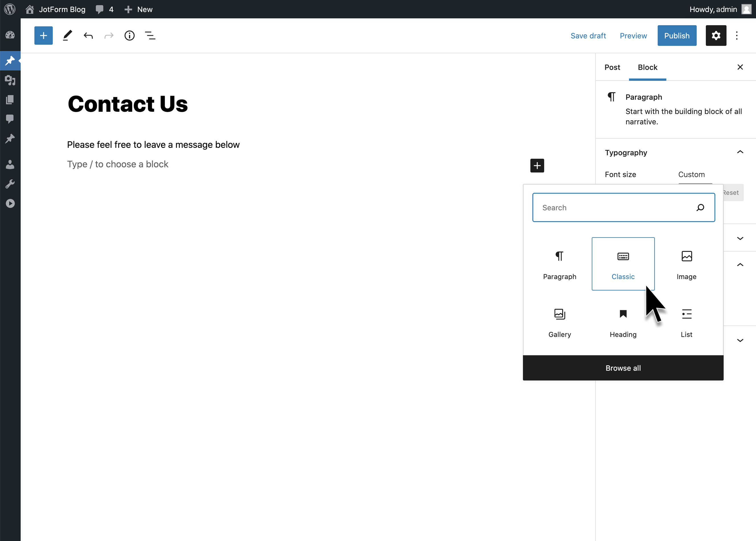Toggle the settings gear sidebar
This screenshot has width=756, height=541.
tap(716, 35)
